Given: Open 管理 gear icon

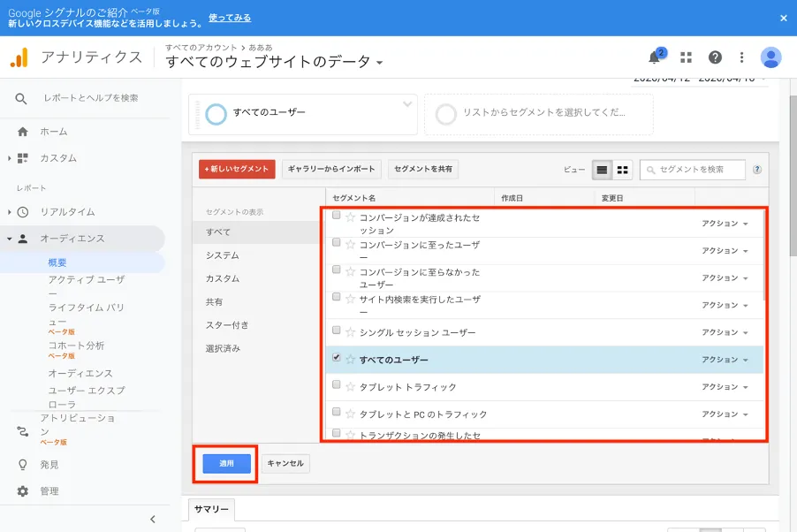Looking at the screenshot, I should click(22, 490).
